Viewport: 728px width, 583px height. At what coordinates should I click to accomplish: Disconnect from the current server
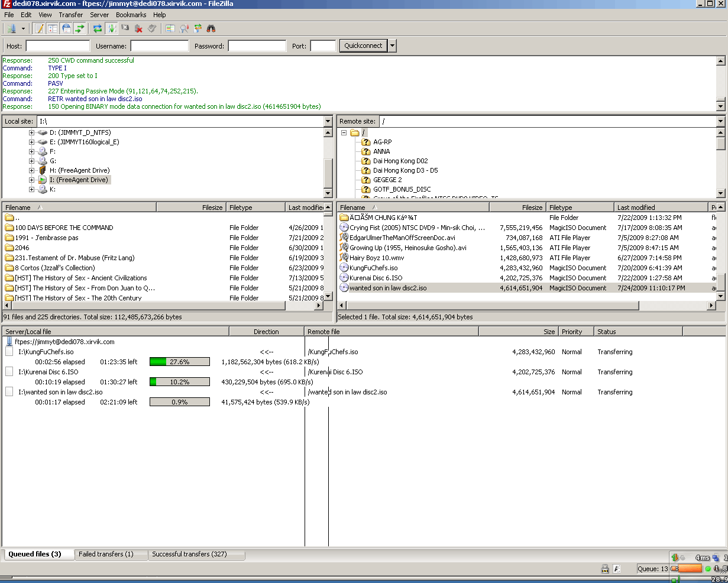click(139, 28)
